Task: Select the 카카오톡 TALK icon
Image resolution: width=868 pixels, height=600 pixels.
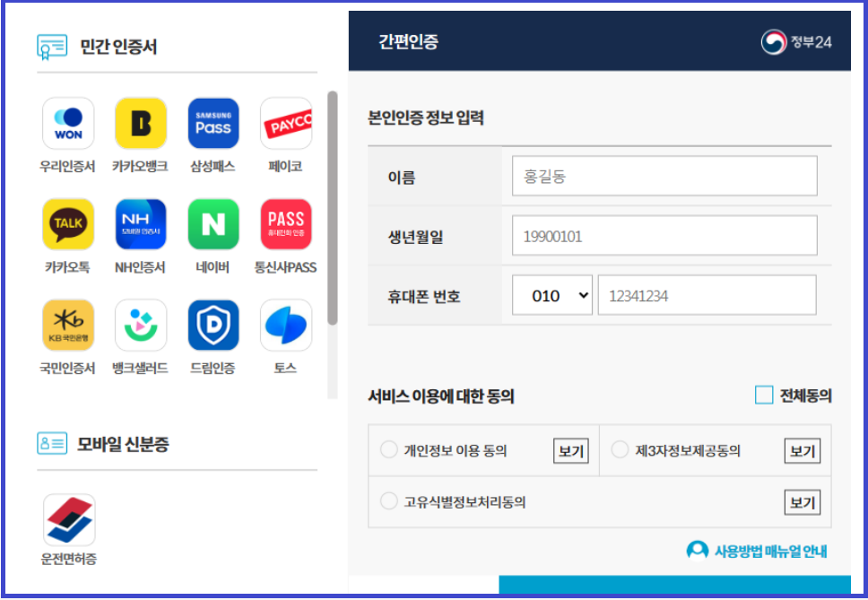Action: tap(68, 224)
